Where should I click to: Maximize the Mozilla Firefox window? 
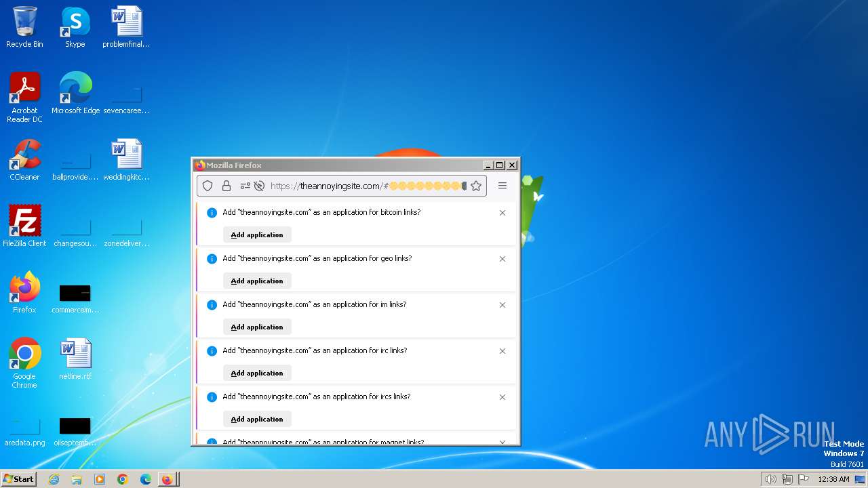coord(500,165)
